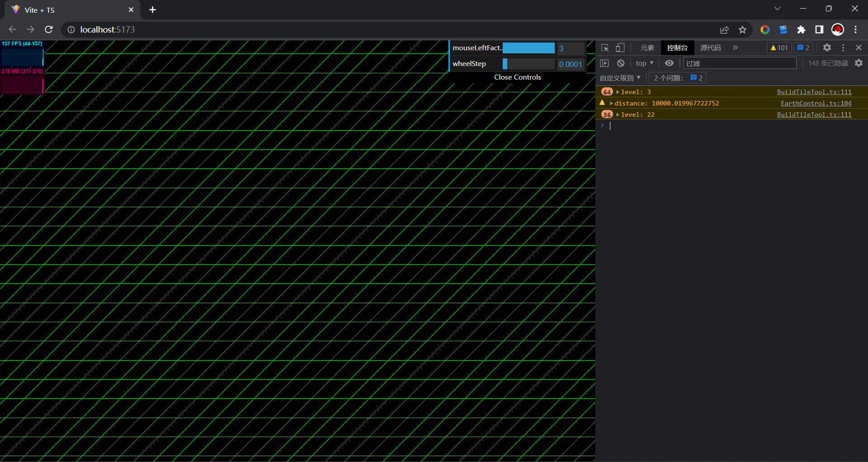Click the Close Controls button

pos(517,77)
